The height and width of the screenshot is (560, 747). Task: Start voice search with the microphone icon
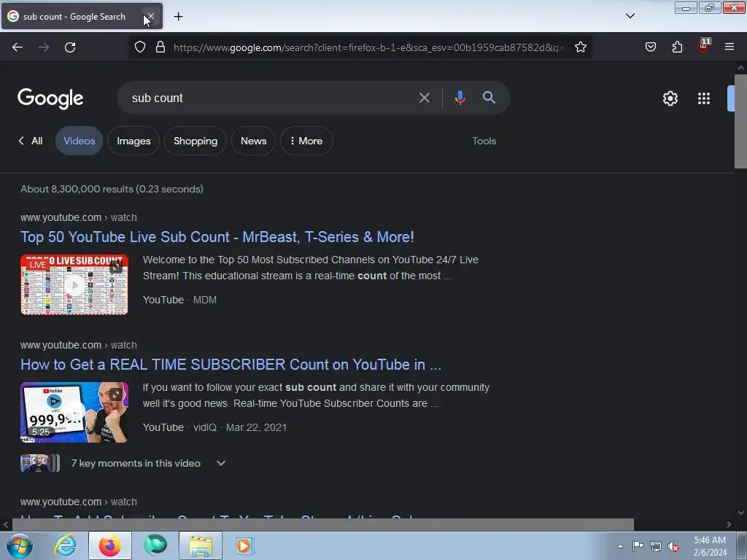pos(460,98)
